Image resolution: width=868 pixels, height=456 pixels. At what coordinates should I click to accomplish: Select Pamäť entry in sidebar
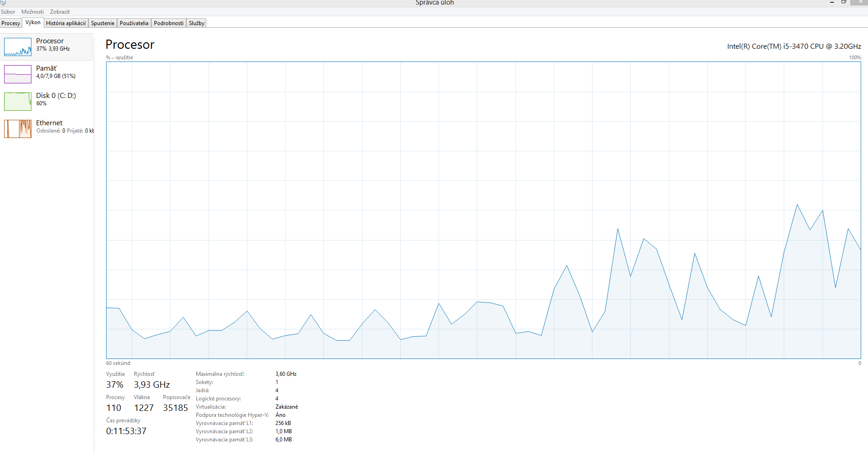(46, 74)
